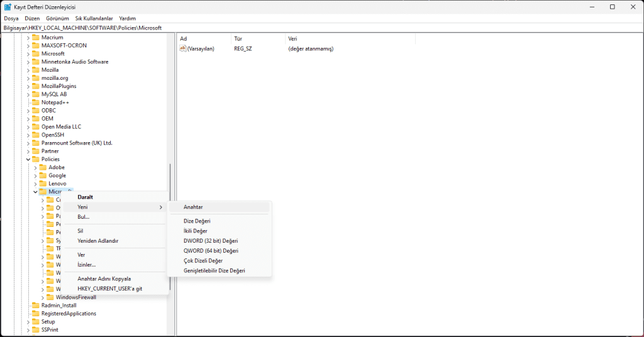This screenshot has height=337, width=644.
Task: Collapse the Policies key chevron
Action: [x=28, y=159]
